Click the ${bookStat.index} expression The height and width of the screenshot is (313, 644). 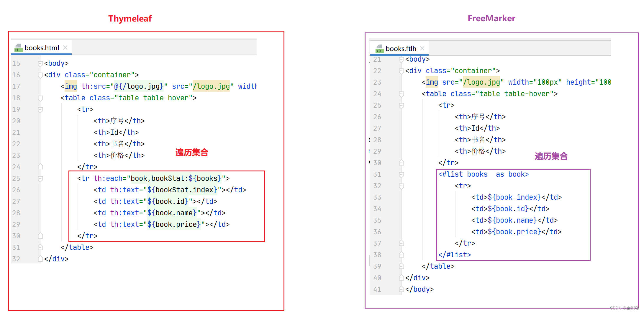tap(182, 190)
